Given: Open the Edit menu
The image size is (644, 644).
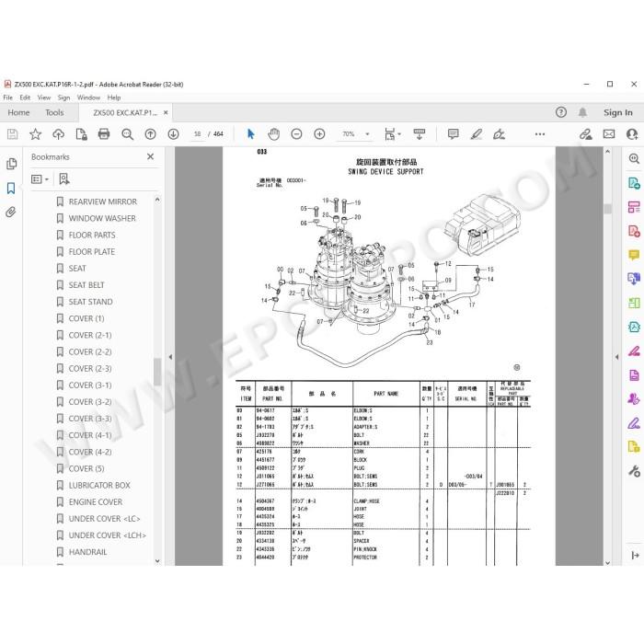Looking at the screenshot, I should pyautogui.click(x=25, y=98).
